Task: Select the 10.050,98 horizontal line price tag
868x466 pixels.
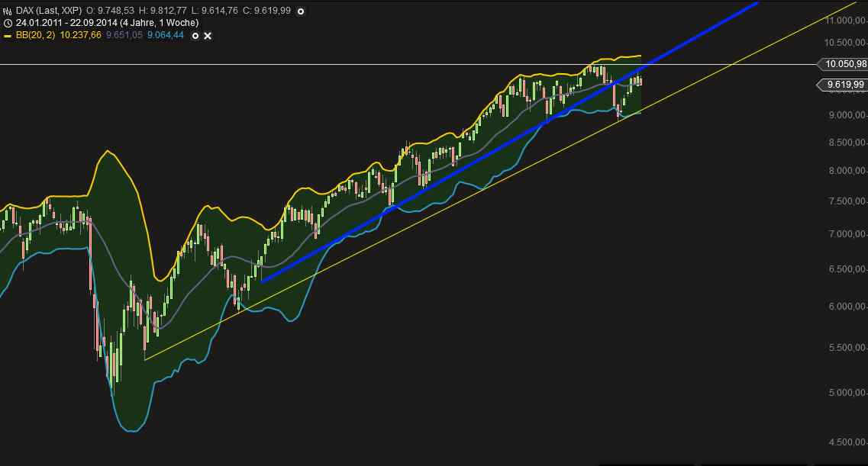Action: (843, 64)
